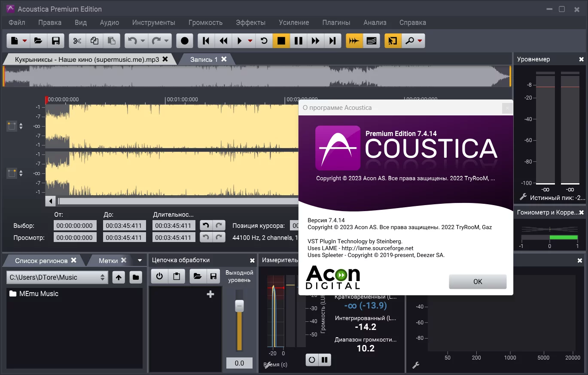Viewport: 588px width, 375px height.
Task: Jump to the start of the track
Action: click(206, 41)
